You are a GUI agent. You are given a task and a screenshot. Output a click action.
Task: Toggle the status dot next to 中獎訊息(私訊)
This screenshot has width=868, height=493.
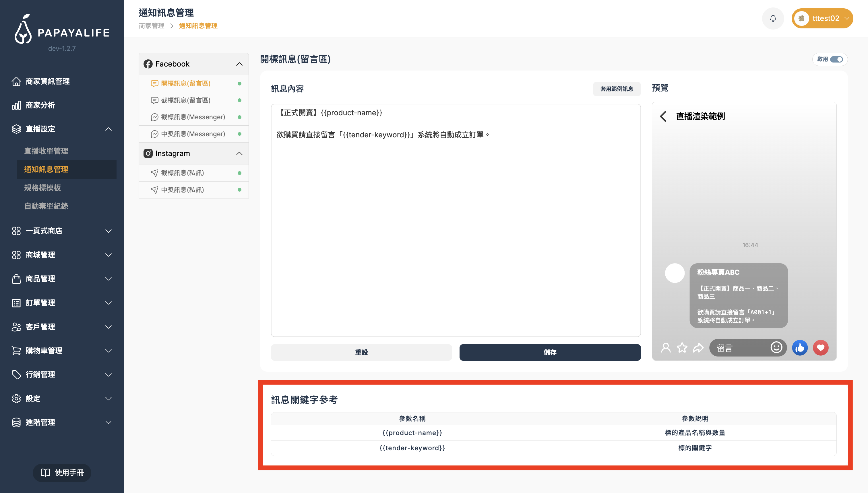[x=239, y=190]
